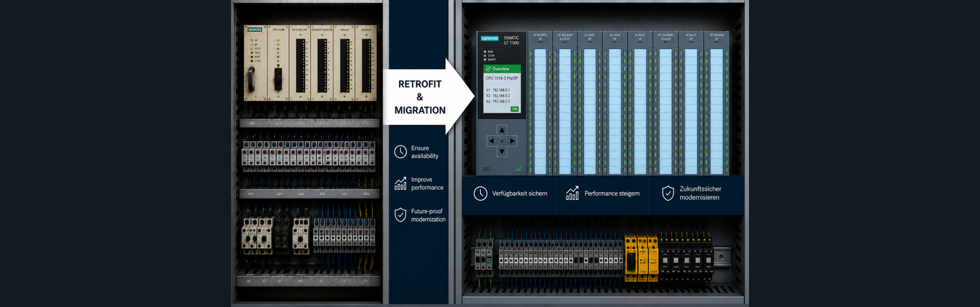Click the Performance steigern text
Screen dimensions: 980x307
pos(612,194)
